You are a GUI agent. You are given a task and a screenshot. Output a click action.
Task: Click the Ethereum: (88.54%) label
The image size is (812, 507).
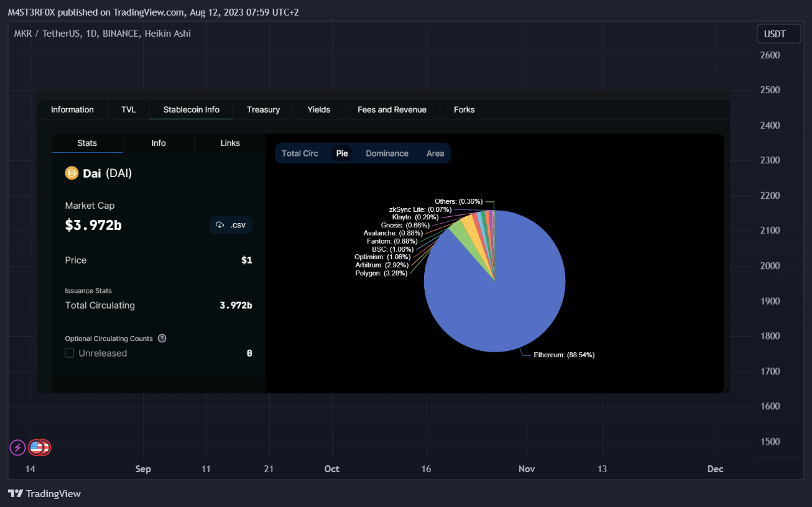[x=564, y=355]
